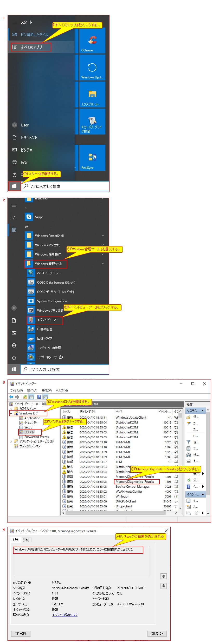Launch the エクスプローラー tile
The height and width of the screenshot is (644, 212).
coord(92,95)
